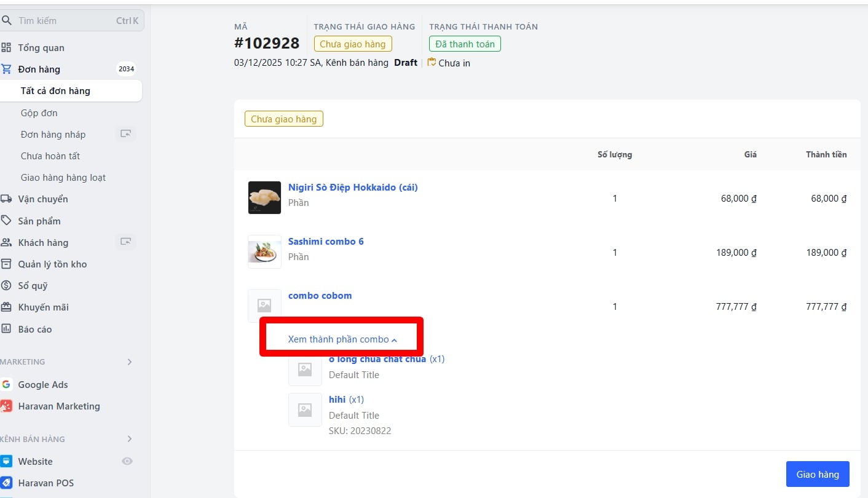Collapse the Xem thành phần combo expander
This screenshot has height=498, width=868.
tap(342, 339)
